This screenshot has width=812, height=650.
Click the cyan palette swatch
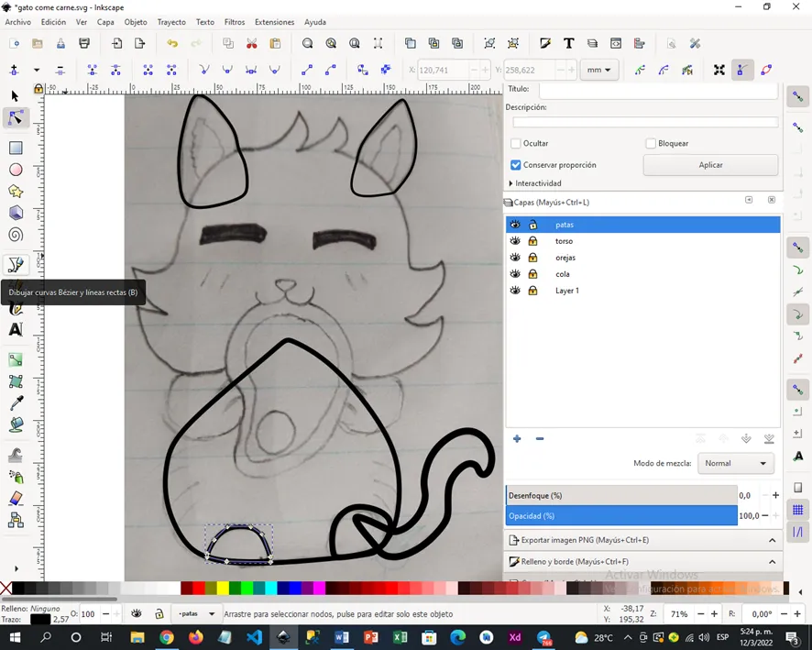[271, 588]
